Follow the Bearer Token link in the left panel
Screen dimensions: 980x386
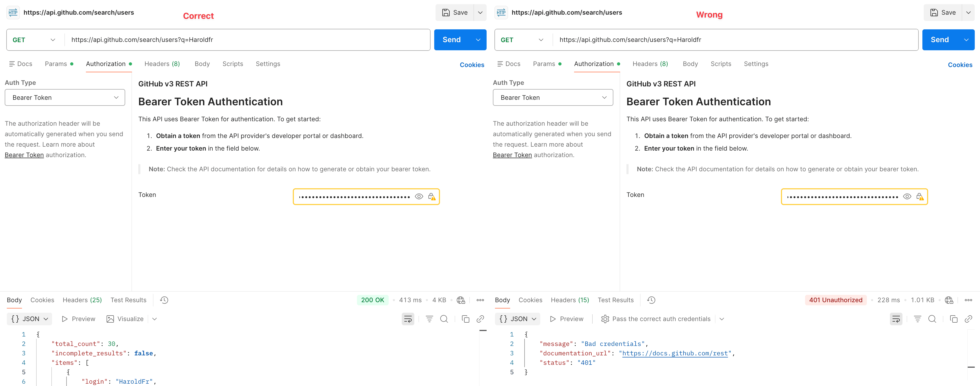point(24,155)
